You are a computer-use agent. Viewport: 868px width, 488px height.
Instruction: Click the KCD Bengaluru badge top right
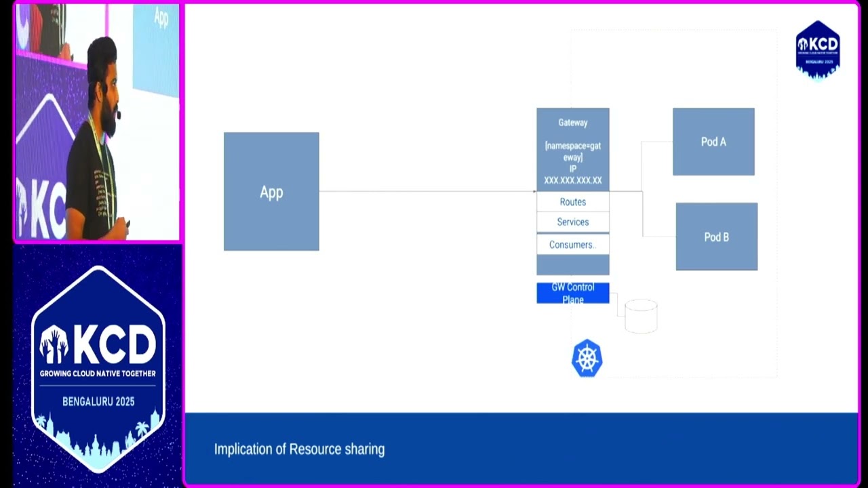(818, 50)
